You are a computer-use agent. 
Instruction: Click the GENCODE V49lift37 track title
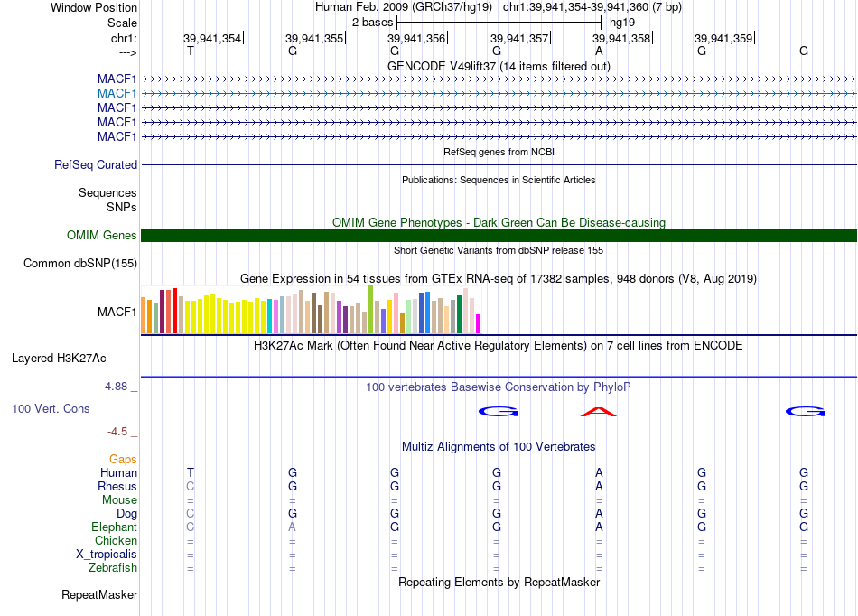click(x=499, y=66)
